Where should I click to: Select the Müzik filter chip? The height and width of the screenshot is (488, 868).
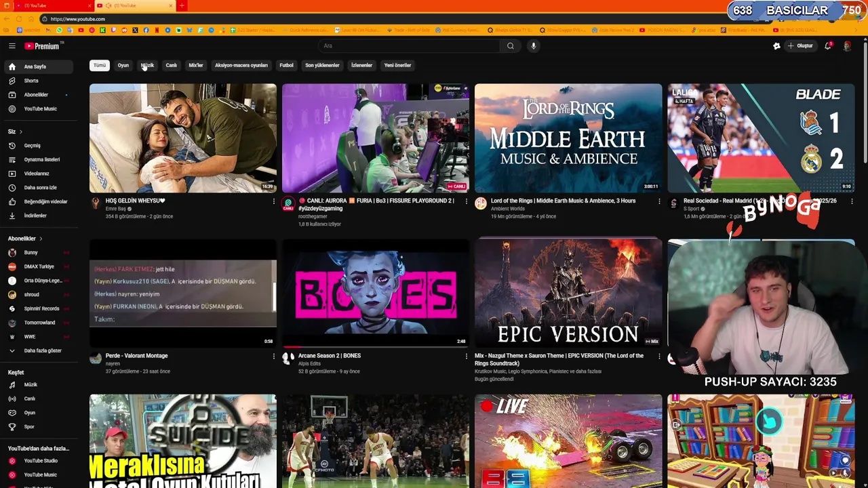tap(147, 65)
